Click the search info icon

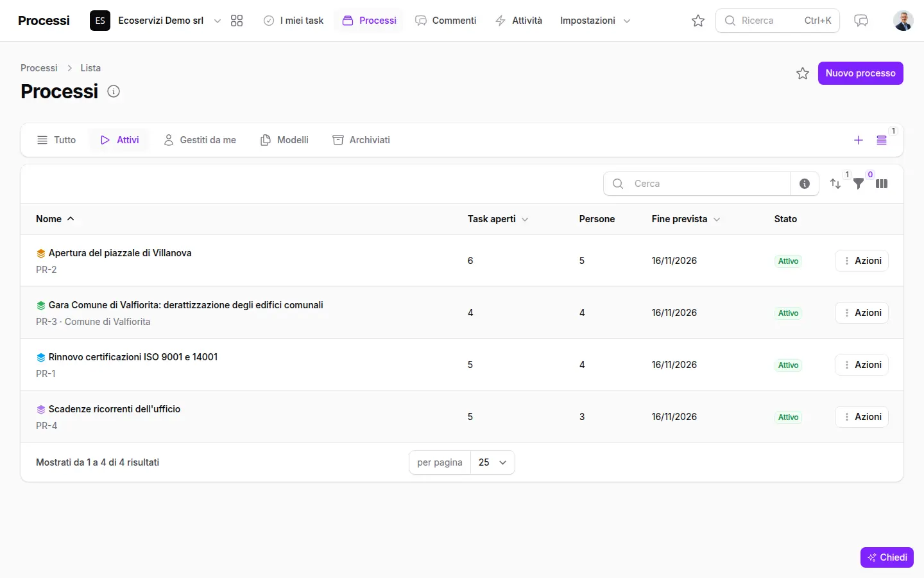(x=805, y=184)
